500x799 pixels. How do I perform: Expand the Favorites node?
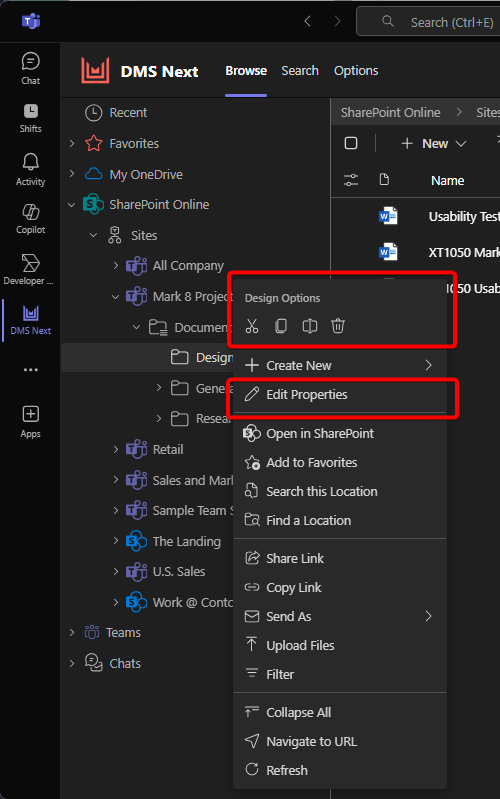[x=72, y=143]
